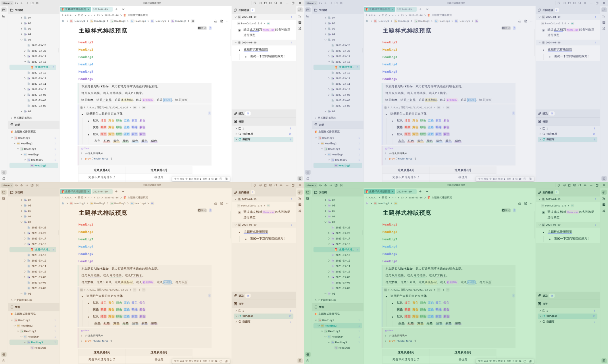
Task: Toggle the file tree dock icon in the beige window
Action: pos(4,192)
